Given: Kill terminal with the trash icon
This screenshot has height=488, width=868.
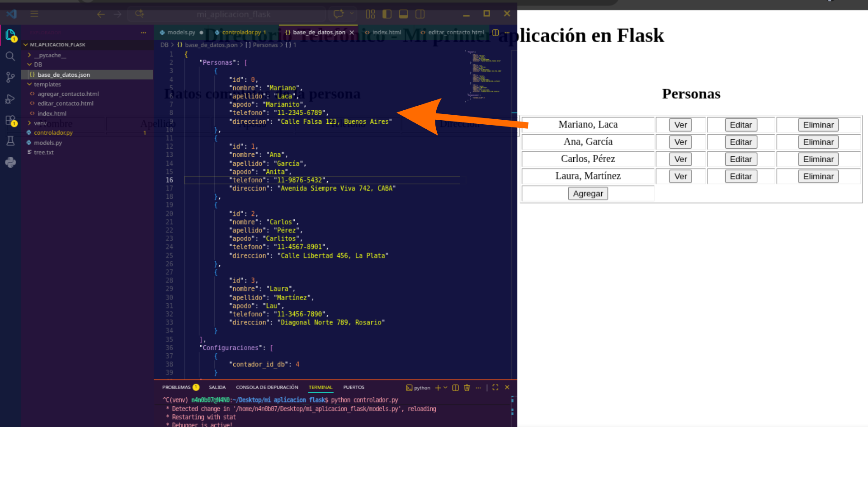Looking at the screenshot, I should click(467, 388).
